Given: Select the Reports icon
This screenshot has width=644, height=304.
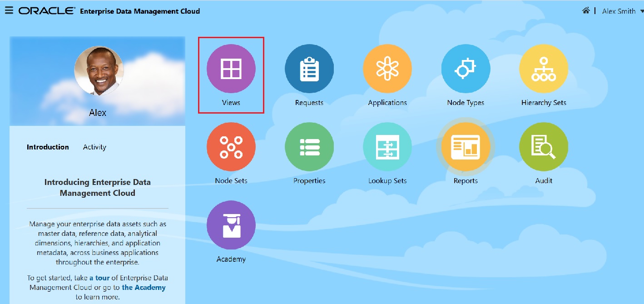Looking at the screenshot, I should pos(466,146).
